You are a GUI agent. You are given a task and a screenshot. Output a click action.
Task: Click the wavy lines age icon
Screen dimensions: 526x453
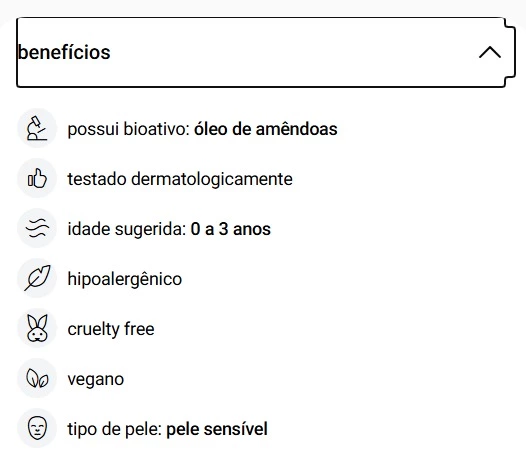click(37, 228)
